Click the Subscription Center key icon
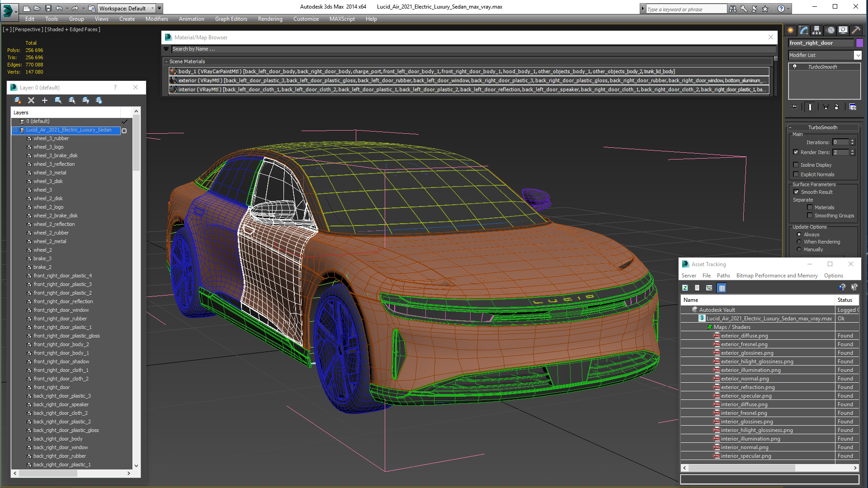Screen dimensions: 868x488 point(744,9)
